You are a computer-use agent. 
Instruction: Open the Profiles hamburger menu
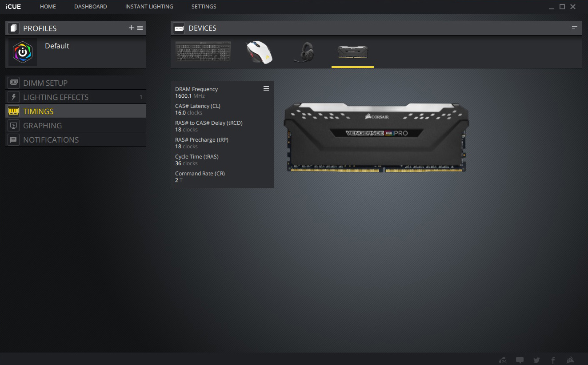pyautogui.click(x=140, y=28)
